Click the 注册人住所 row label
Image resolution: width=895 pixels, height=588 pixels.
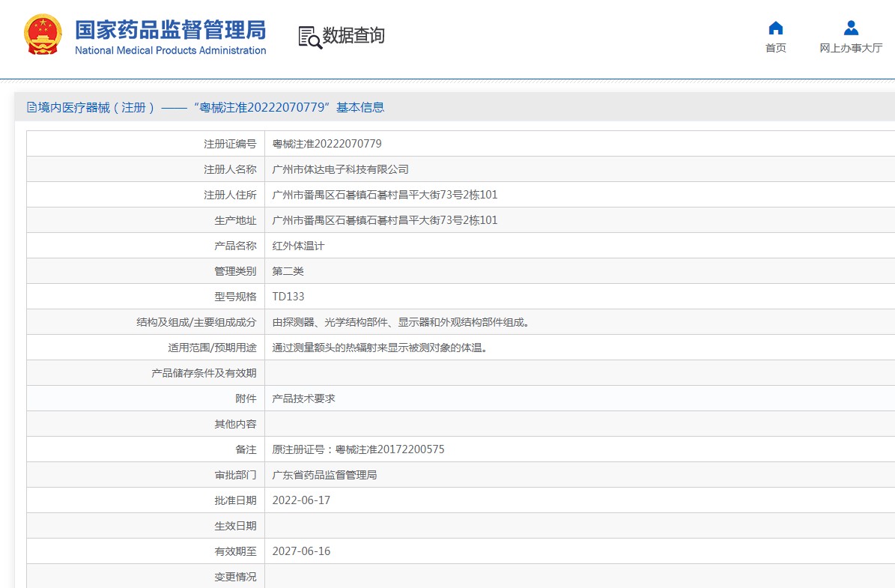pos(230,195)
